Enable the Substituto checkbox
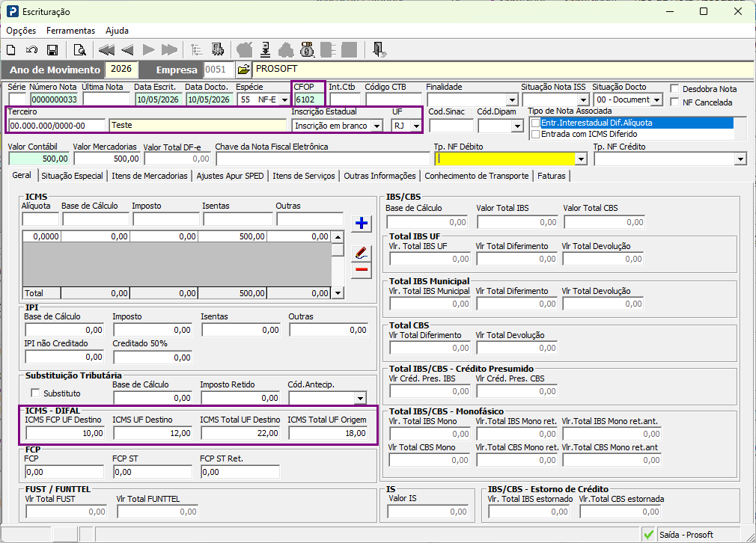 coord(35,393)
